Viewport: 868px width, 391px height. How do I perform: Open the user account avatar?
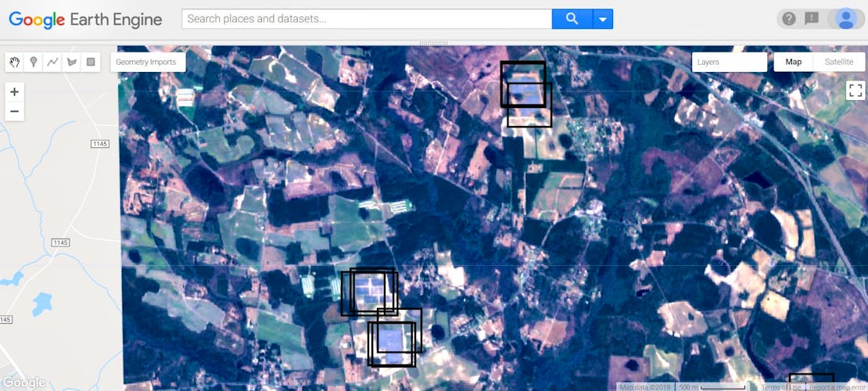click(845, 19)
